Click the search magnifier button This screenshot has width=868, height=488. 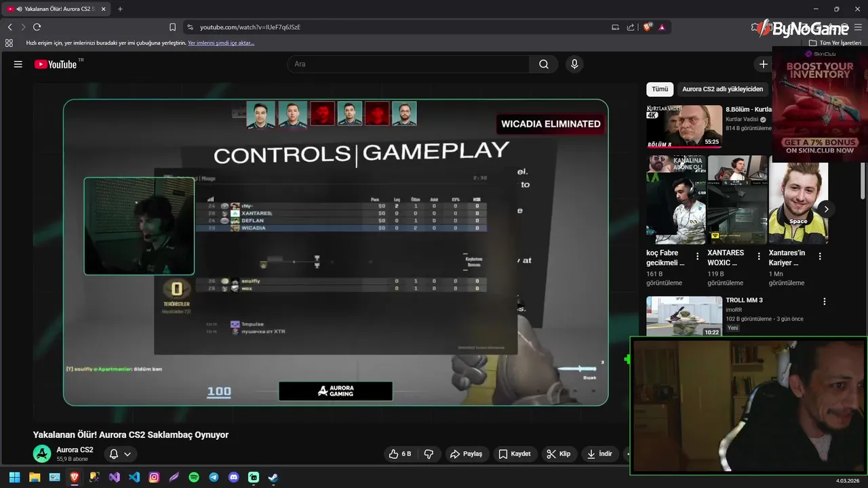coord(544,64)
